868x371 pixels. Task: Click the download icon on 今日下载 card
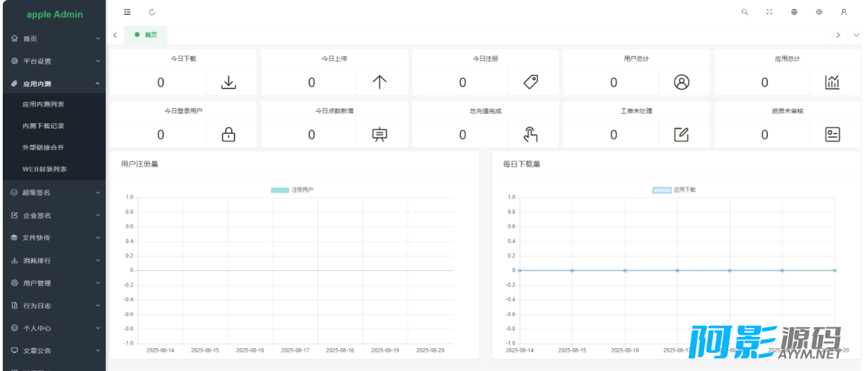[x=229, y=82]
